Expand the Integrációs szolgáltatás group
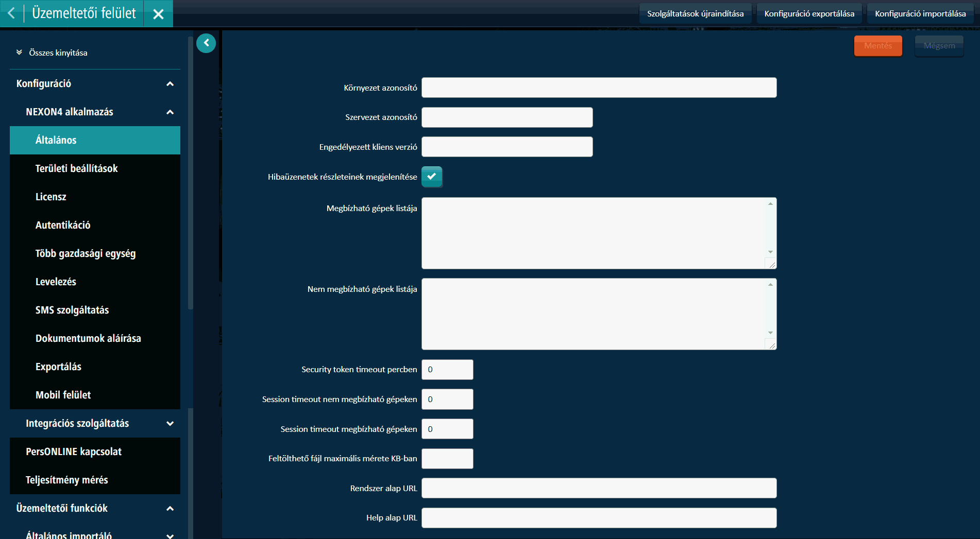Screen dimensions: 980x539 170,423
